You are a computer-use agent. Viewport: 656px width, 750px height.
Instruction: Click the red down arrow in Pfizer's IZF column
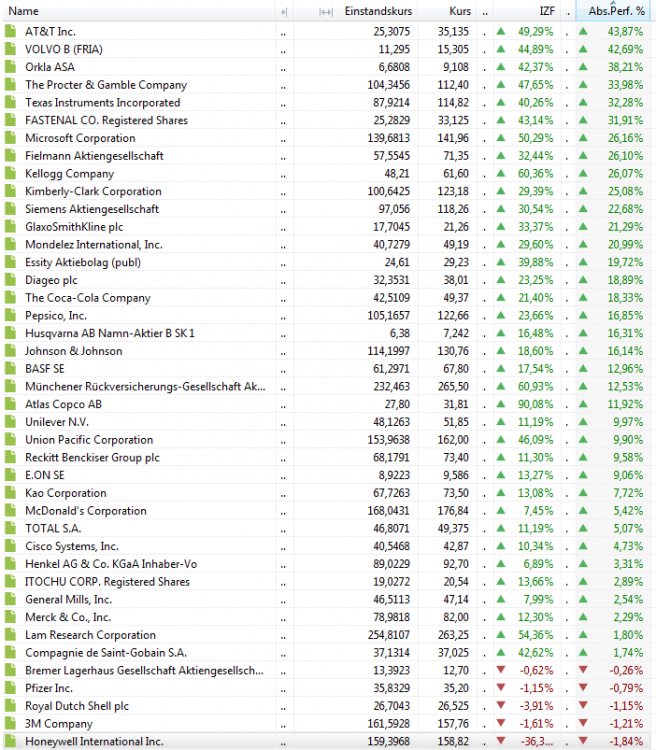point(500,688)
